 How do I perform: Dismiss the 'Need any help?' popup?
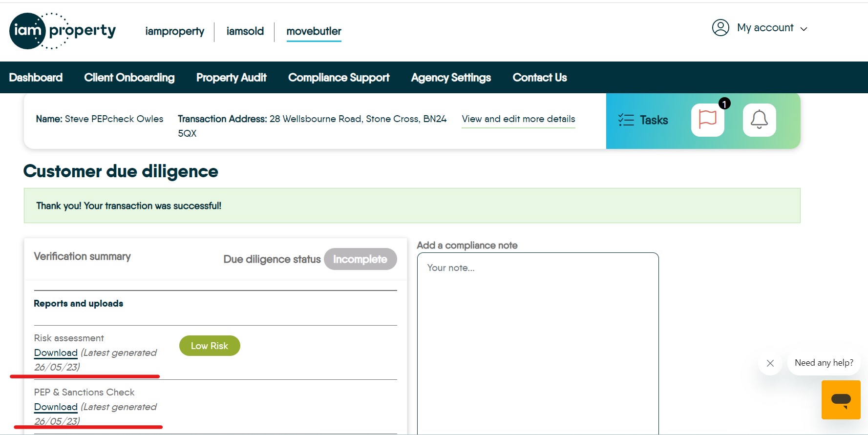tap(770, 363)
